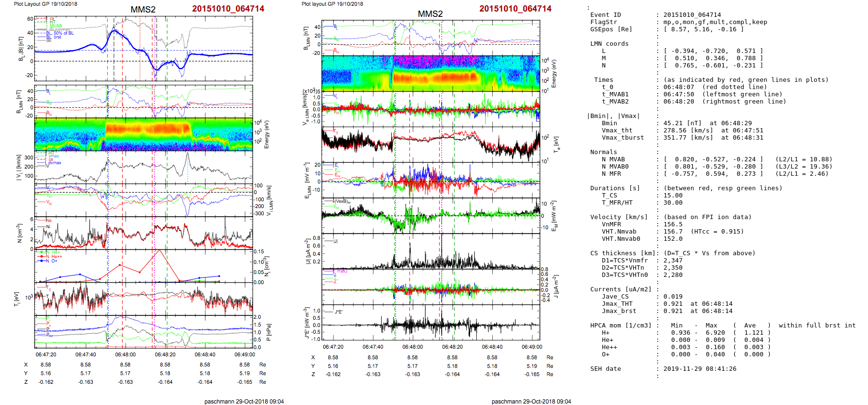Select Vmax_tburst value '351.77 [km/s]'

click(x=688, y=138)
